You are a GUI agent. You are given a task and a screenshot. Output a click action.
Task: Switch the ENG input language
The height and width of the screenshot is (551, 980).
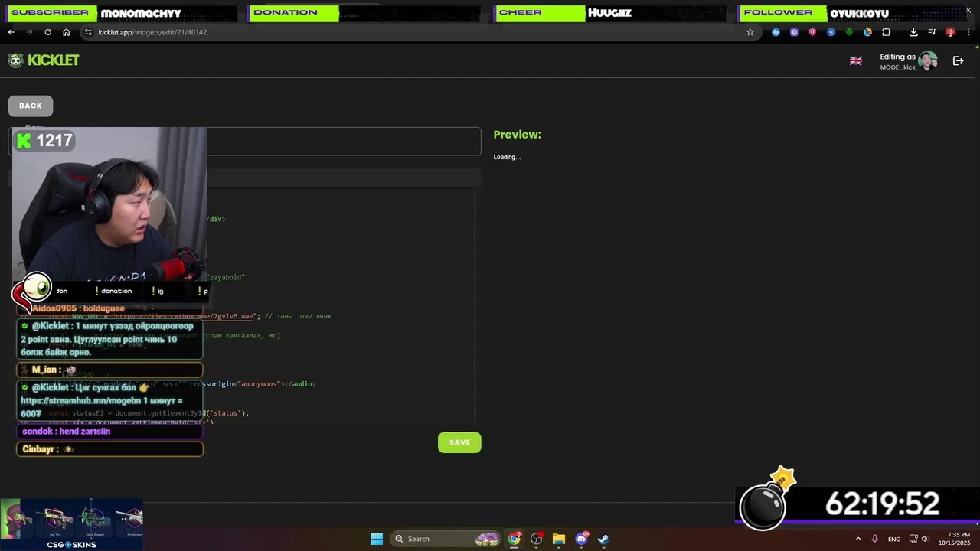point(894,539)
